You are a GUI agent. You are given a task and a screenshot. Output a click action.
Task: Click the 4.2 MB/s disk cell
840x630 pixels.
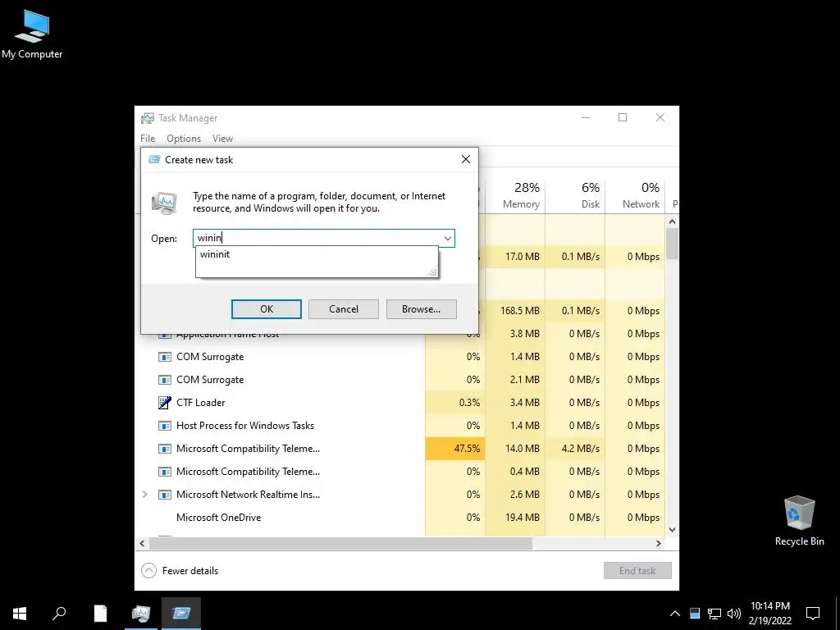(x=575, y=449)
